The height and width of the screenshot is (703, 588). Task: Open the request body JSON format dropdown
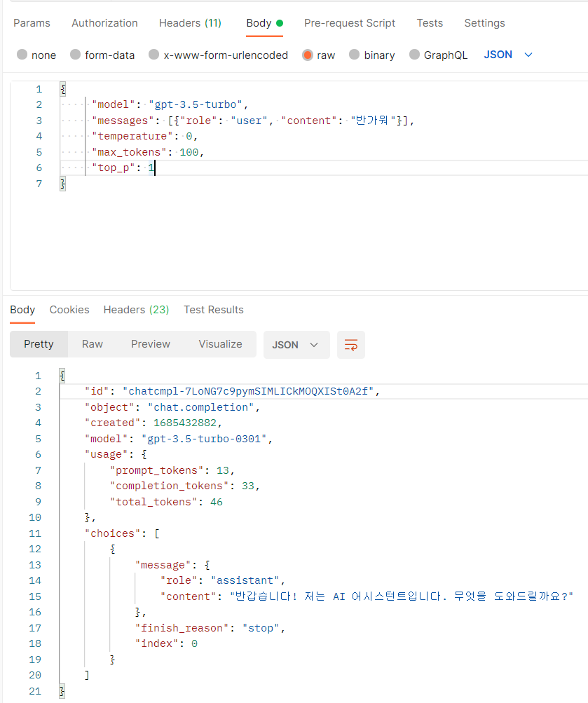[508, 55]
